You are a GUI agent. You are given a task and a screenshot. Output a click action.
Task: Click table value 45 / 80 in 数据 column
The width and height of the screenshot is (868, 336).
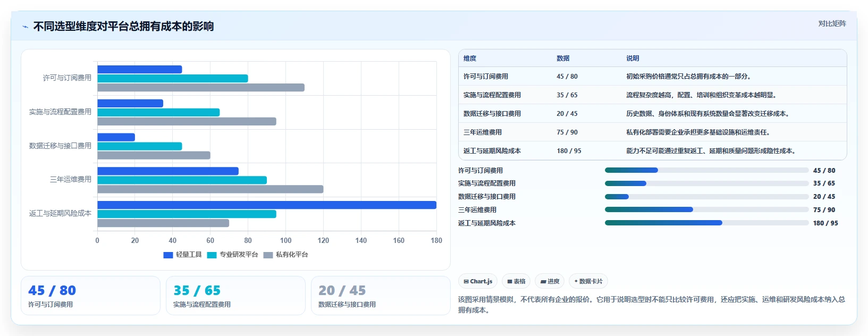click(x=567, y=77)
